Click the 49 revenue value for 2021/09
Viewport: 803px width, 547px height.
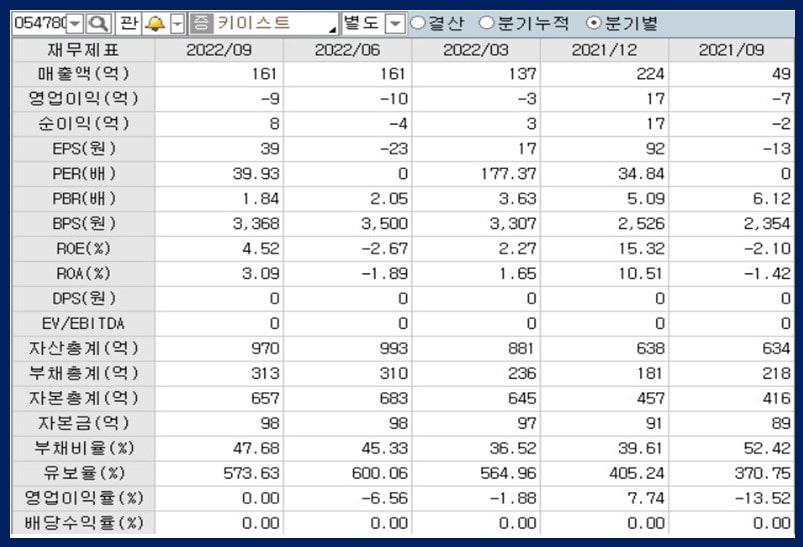781,74
